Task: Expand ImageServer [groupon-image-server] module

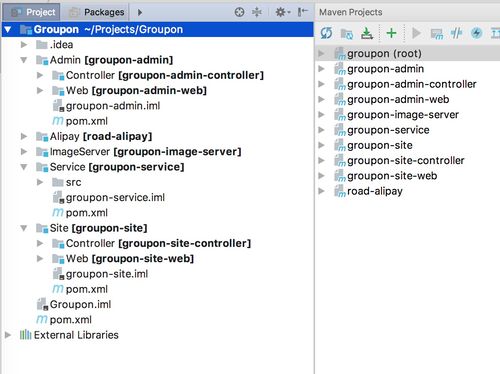Action: click(x=24, y=151)
